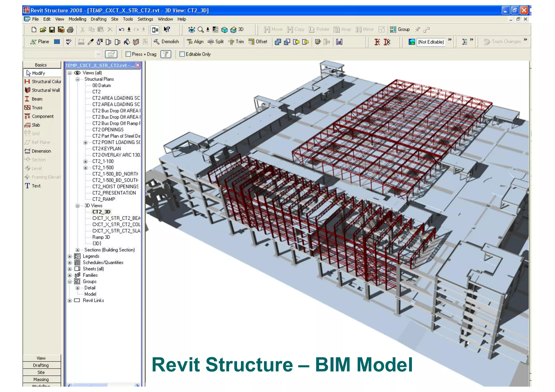Select the Structural Column tool
This screenshot has width=555, height=392.
tap(43, 81)
